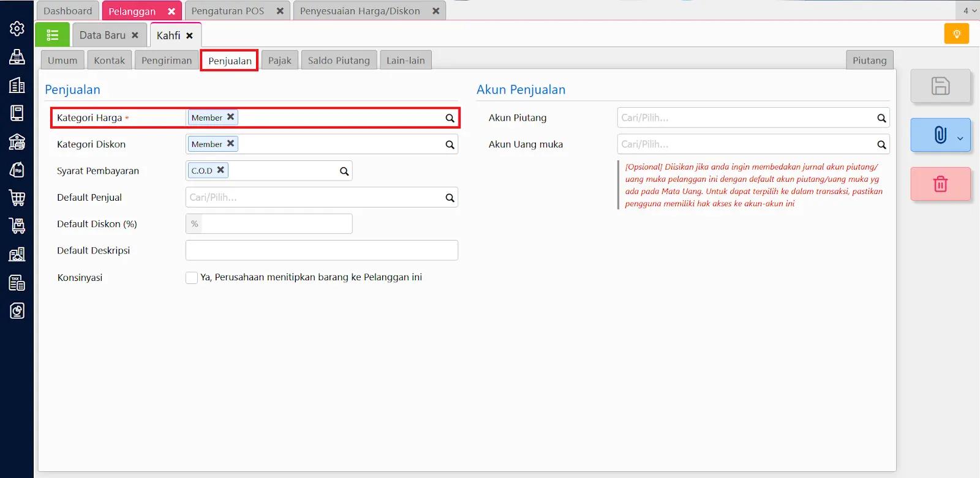This screenshot has width=980, height=478.
Task: Click the orange lightbulb tips icon
Action: (956, 34)
